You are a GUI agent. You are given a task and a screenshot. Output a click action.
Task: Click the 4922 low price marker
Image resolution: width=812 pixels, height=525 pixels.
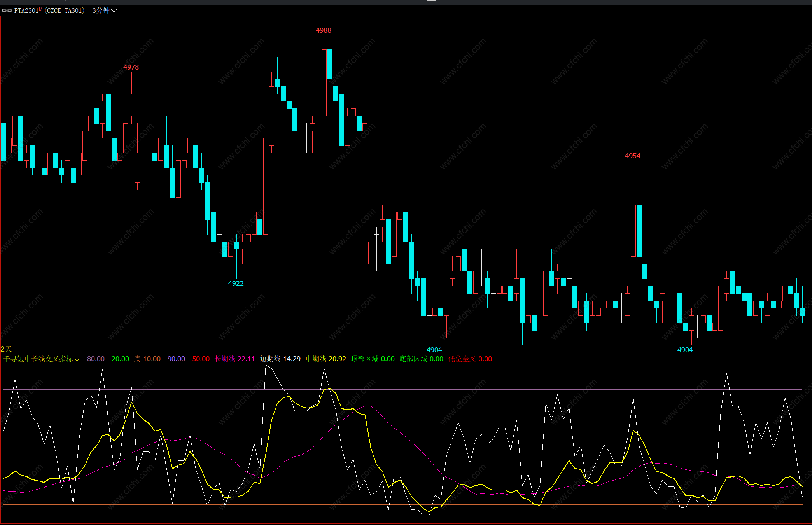point(236,283)
